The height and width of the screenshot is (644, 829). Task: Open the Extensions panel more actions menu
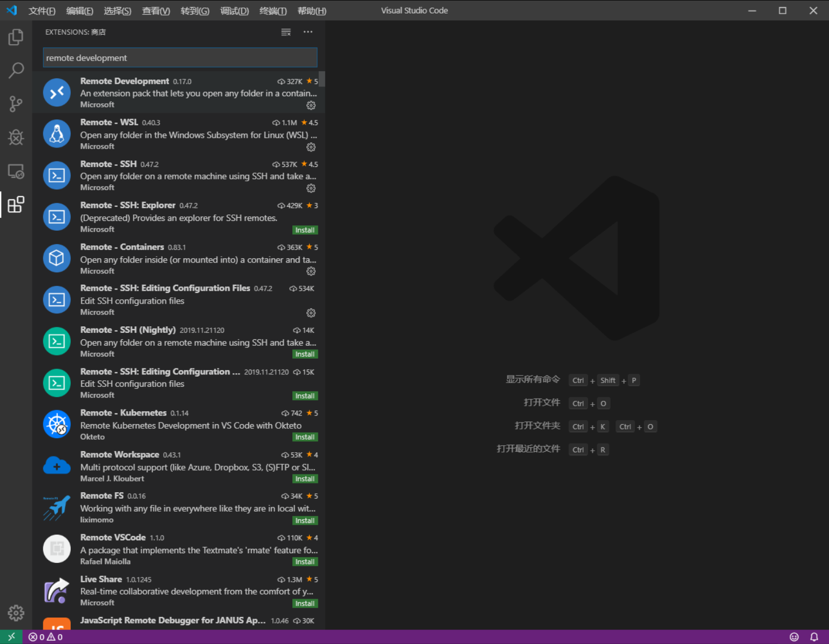[308, 32]
